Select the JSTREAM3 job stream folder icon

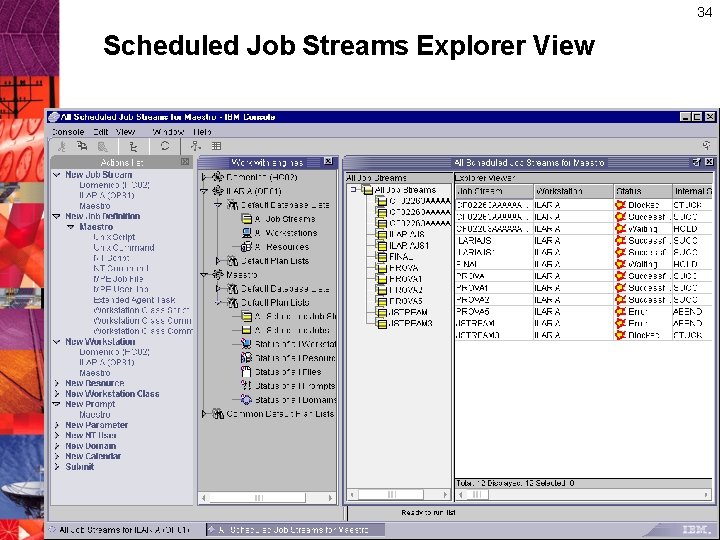(x=381, y=323)
